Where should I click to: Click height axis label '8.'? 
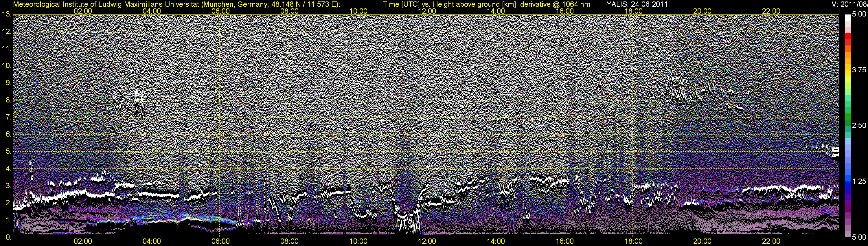pos(8,100)
